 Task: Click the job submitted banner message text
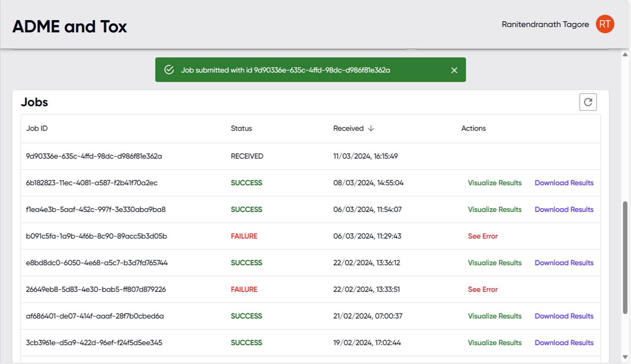[x=285, y=70]
